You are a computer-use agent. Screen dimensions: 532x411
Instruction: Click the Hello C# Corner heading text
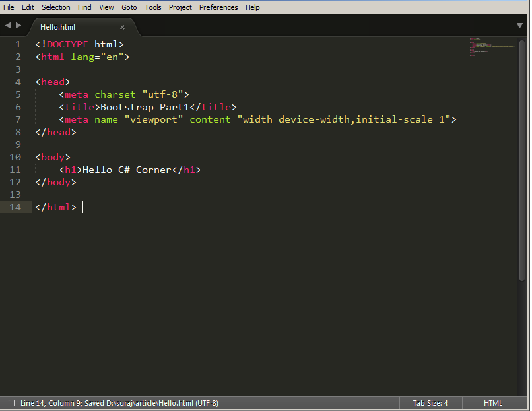click(127, 170)
